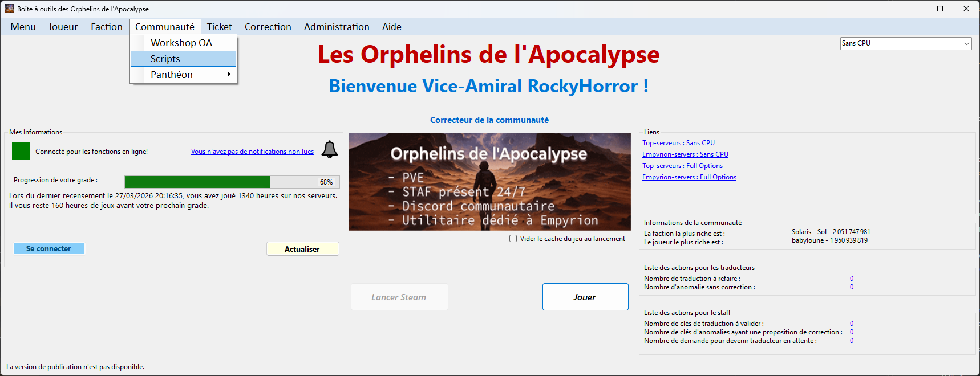Open the 'Sans CPU' dropdown
The width and height of the screenshot is (980, 376).
tap(905, 43)
